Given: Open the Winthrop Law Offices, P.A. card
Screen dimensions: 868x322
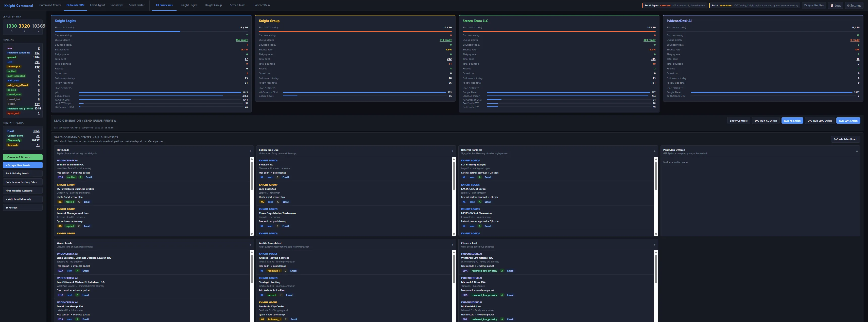Looking at the screenshot, I should (x=556, y=262).
